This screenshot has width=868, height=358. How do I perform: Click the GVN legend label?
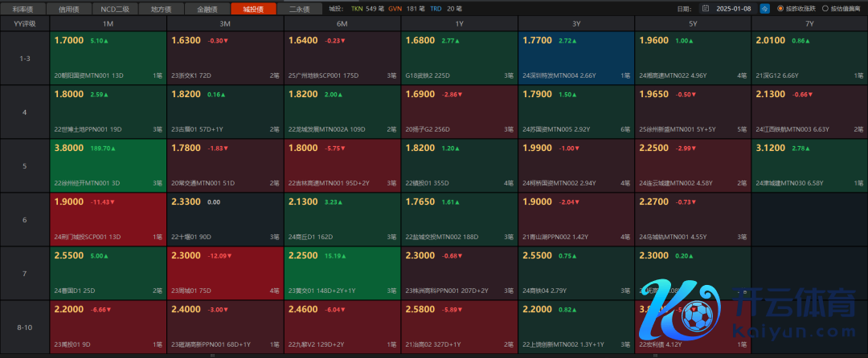(395, 9)
